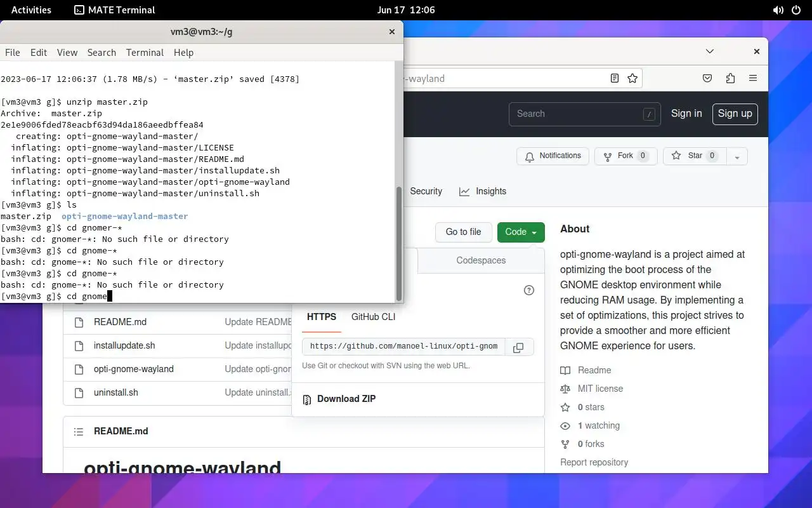Click the 0 forks link
The image size is (812, 508).
(x=582, y=444)
